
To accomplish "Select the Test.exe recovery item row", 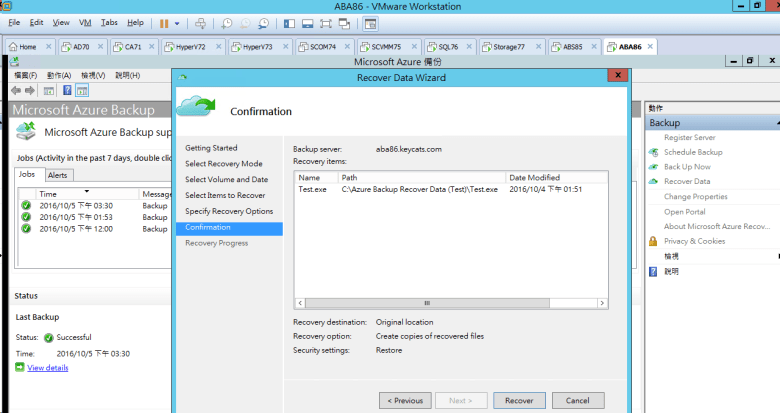I will coord(400,188).
